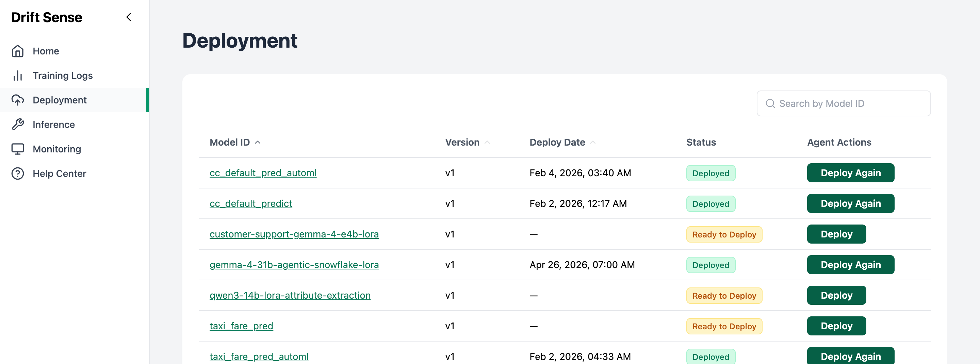
Task: Click the Deployment cloud upload icon
Action: (x=17, y=100)
